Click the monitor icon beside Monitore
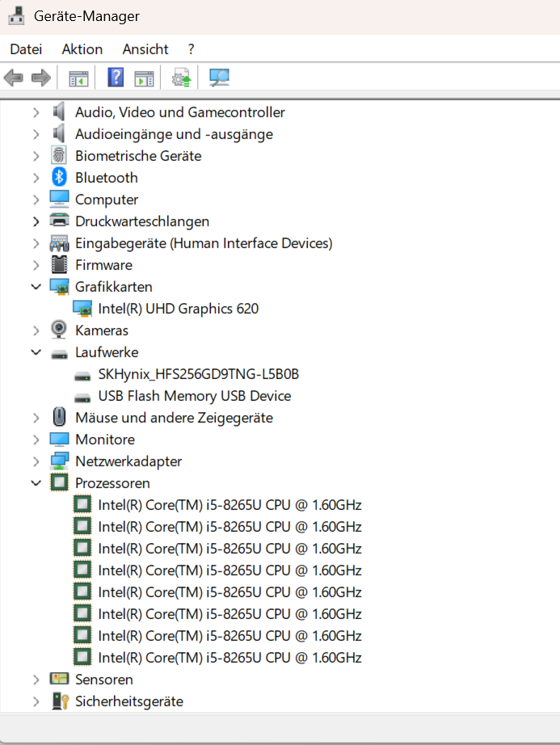Screen dimensions: 560x745 pos(59,440)
